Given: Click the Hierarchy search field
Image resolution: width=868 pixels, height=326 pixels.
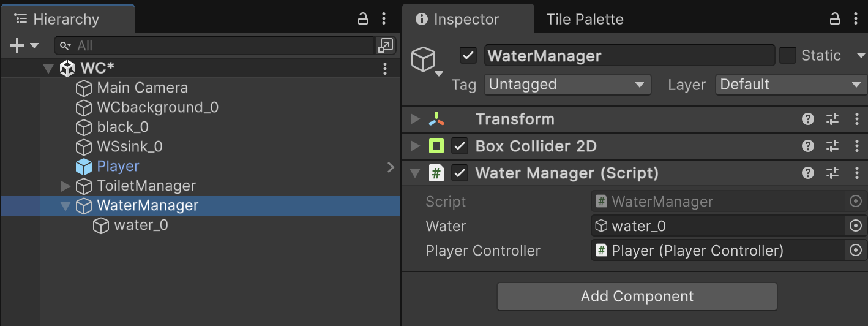Looking at the screenshot, I should click(x=220, y=45).
